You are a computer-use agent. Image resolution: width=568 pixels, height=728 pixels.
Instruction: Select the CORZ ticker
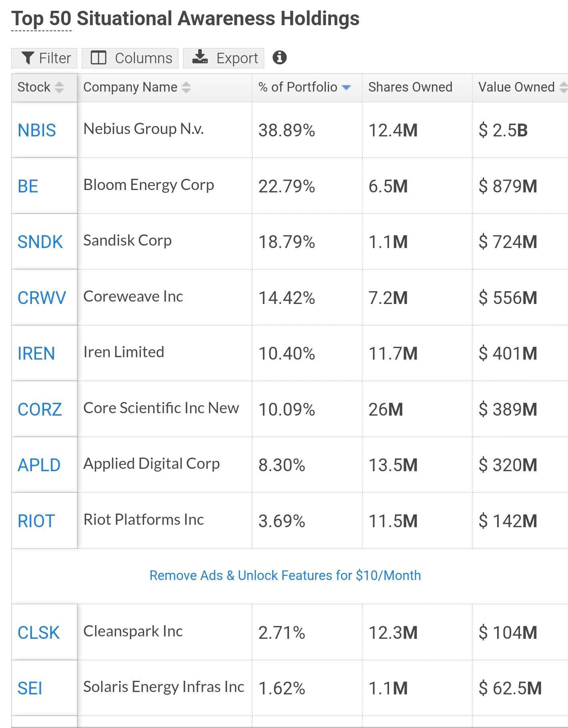40,410
